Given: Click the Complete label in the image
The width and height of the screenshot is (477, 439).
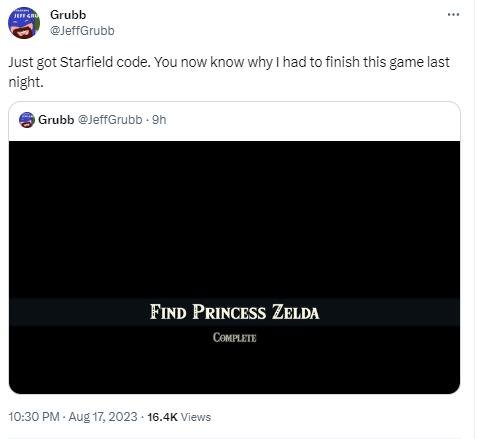Looking at the screenshot, I should tap(234, 337).
